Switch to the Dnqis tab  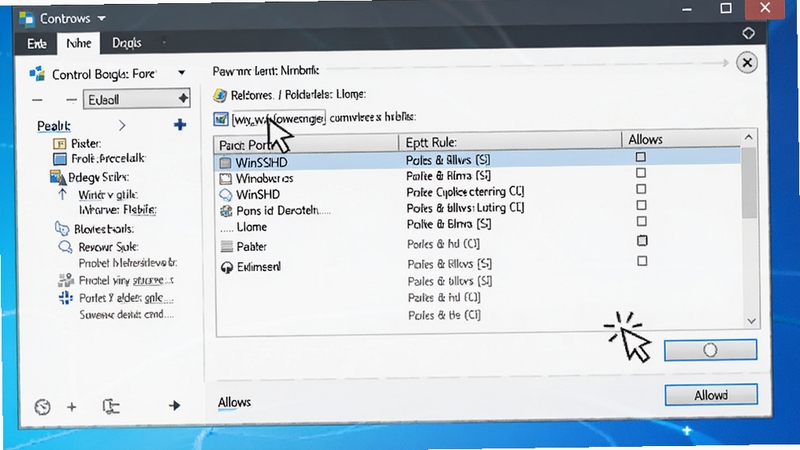[127, 43]
